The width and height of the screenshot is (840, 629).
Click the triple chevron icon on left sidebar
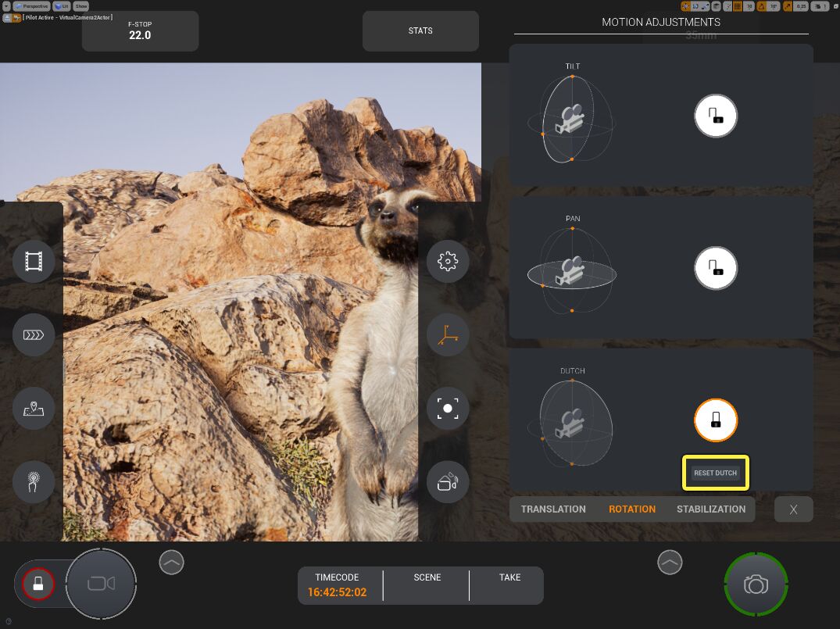pyautogui.click(x=34, y=334)
